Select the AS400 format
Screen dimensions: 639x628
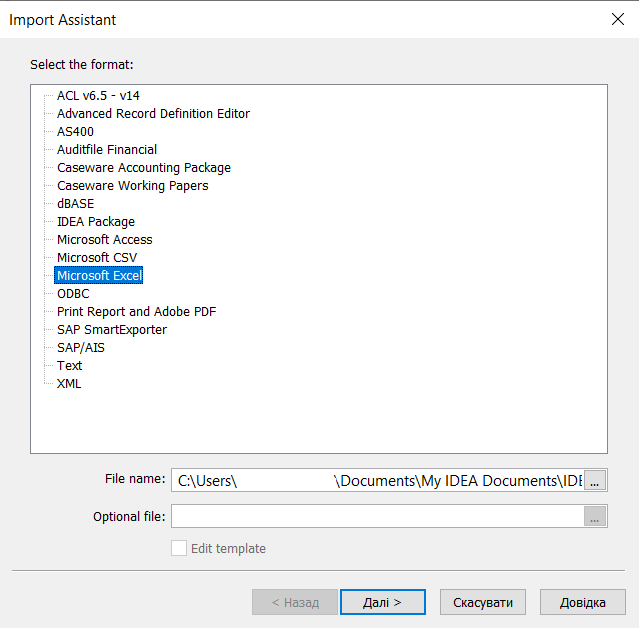75,132
